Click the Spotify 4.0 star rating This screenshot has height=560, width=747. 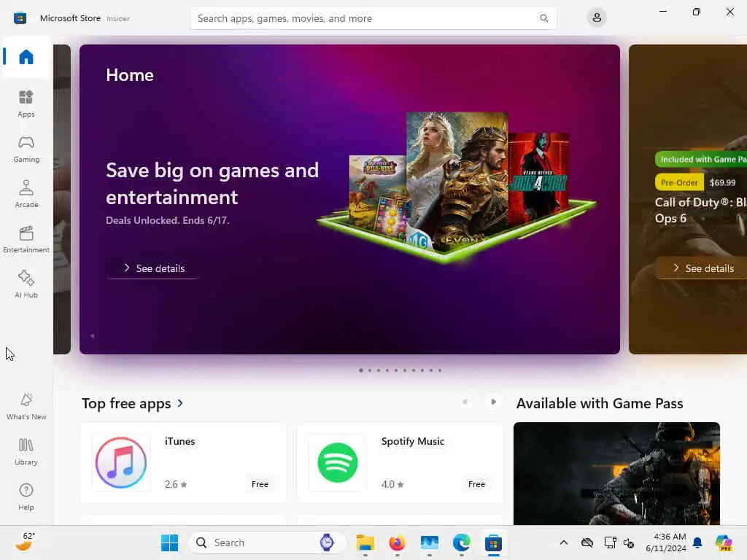pos(392,484)
